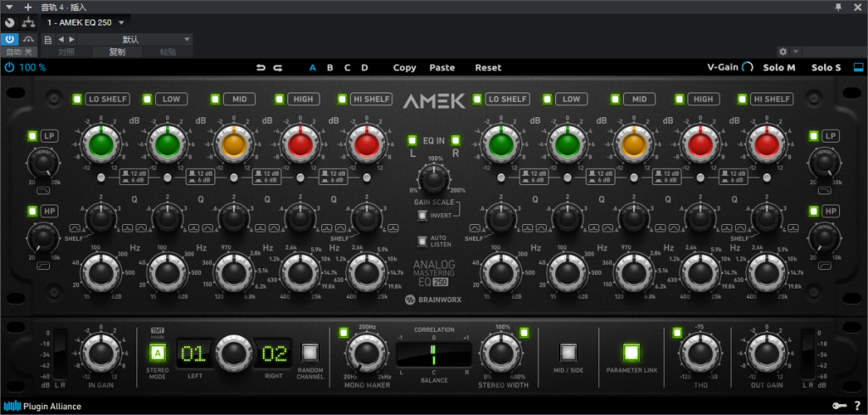Click the Plugin Alliance logo

point(42,407)
